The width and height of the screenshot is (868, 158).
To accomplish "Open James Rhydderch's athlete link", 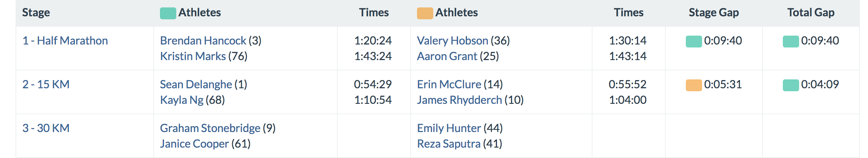I will 459,100.
